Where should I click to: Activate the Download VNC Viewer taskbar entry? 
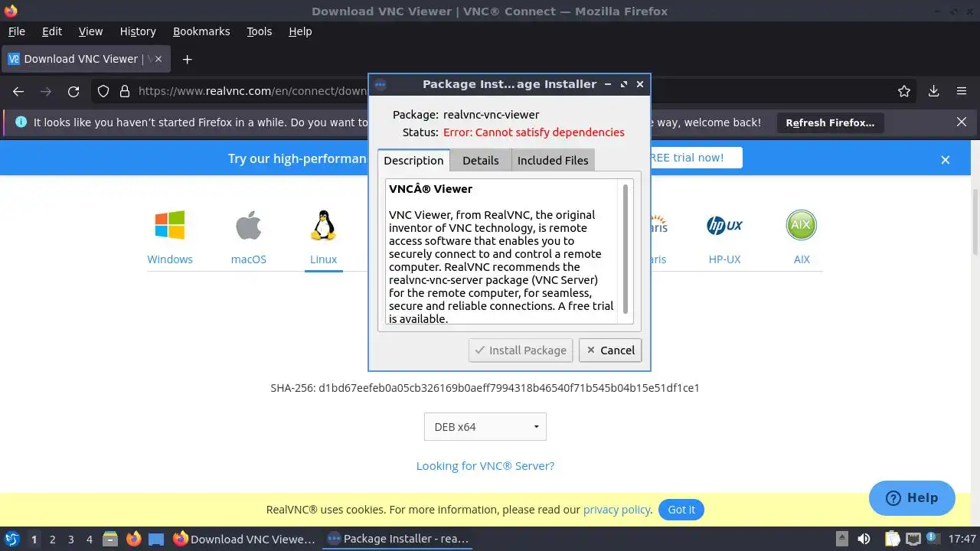pos(244,539)
